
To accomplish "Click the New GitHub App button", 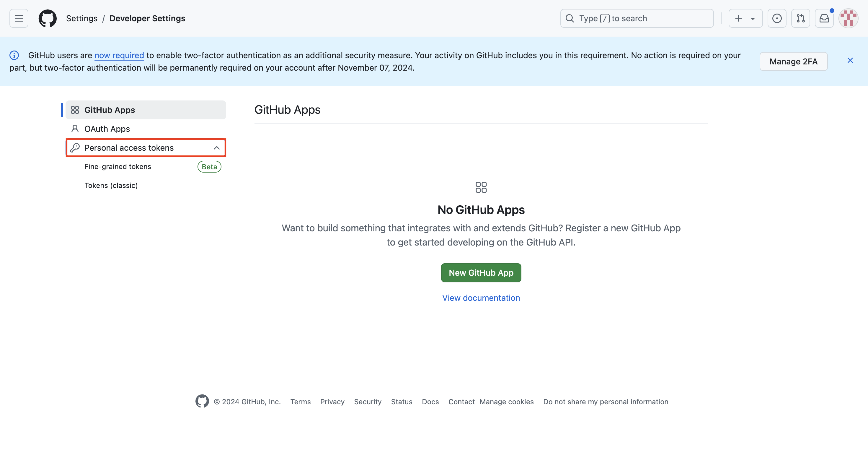I will (481, 273).
